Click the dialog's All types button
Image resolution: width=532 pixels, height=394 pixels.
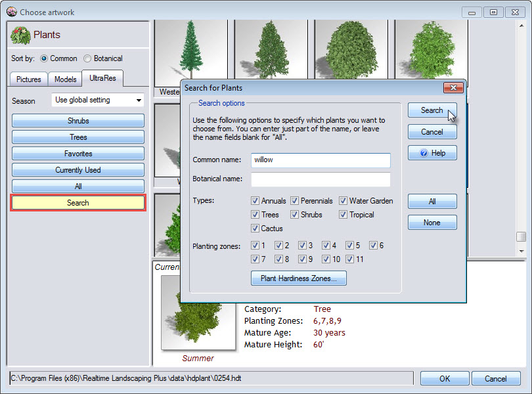click(x=432, y=201)
